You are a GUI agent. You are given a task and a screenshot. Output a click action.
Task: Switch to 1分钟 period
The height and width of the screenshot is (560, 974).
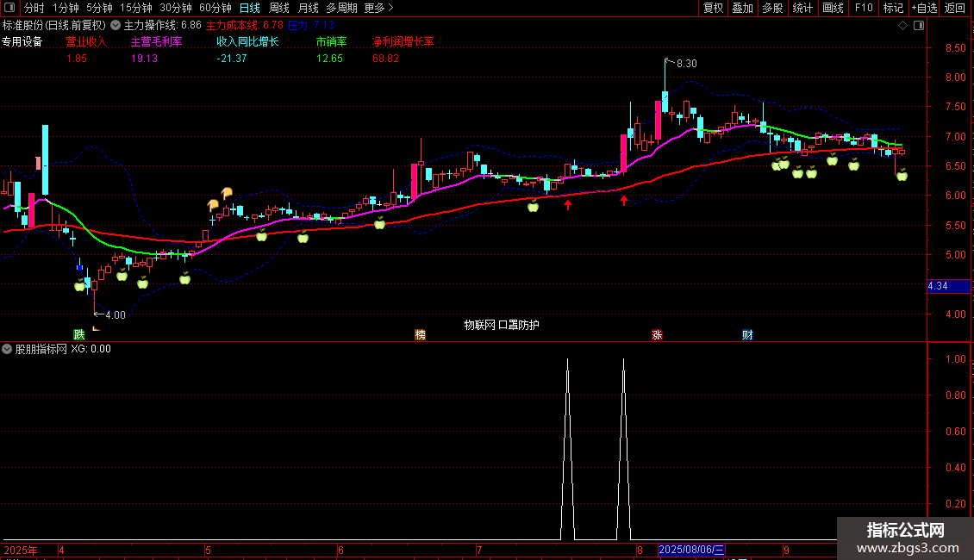[66, 8]
